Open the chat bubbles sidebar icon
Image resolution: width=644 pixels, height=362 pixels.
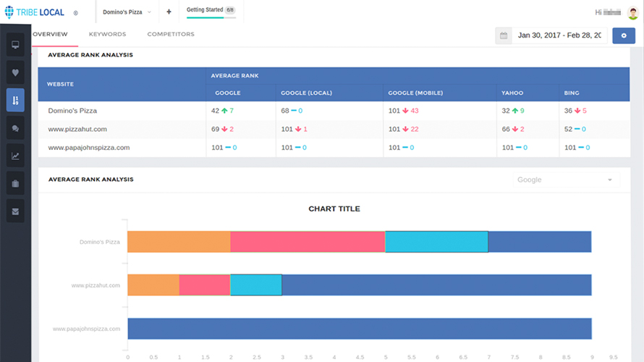(15, 128)
